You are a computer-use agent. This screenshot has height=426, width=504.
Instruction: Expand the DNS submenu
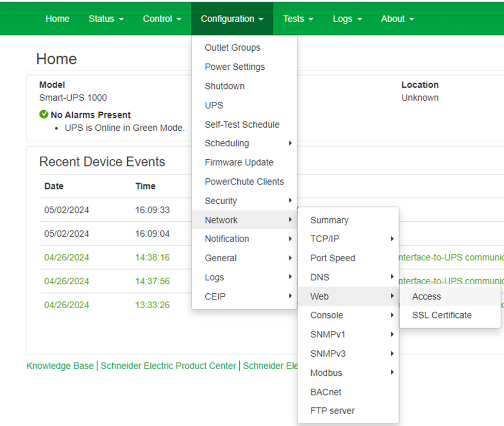[348, 277]
